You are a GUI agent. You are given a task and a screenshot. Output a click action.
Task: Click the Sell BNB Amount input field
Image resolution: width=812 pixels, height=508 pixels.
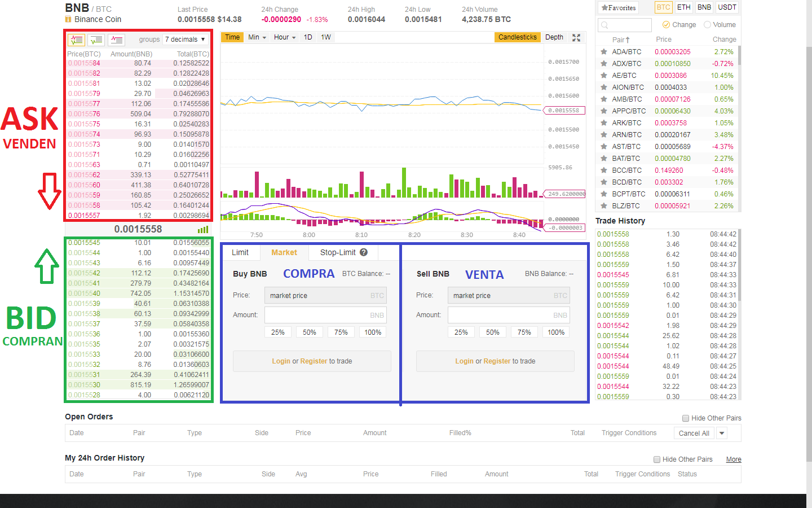coord(509,315)
